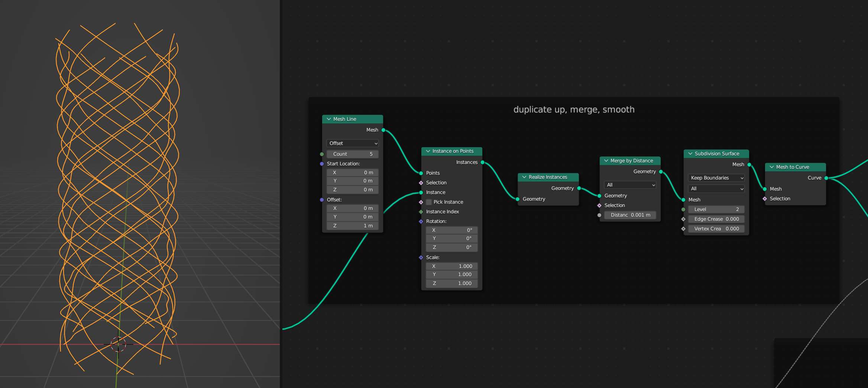Open the All dropdown in Subdivision Surface
This screenshot has height=388, width=868.
tap(716, 189)
